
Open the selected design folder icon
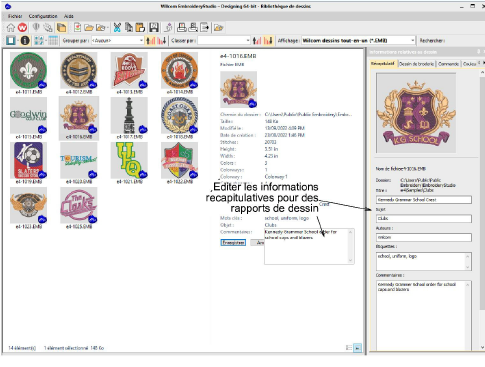tap(89, 28)
